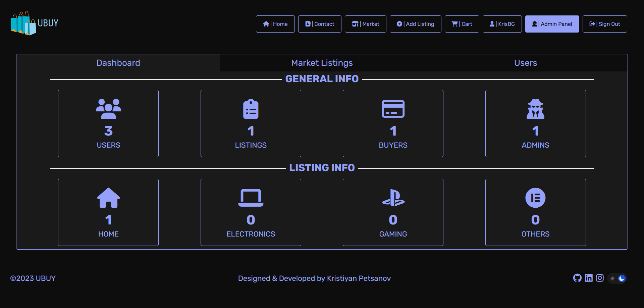Click the PlayStation icon on Gaming card
Viewport: 644px width, 308px height.
(393, 198)
